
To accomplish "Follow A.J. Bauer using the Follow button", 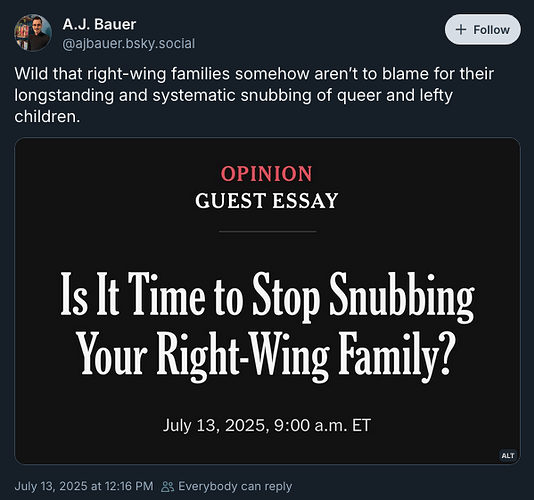I will [x=483, y=30].
